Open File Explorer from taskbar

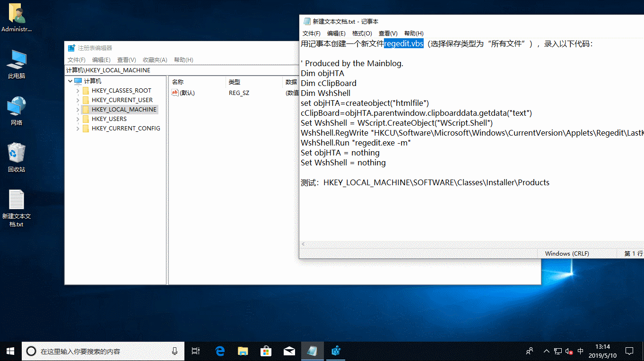pyautogui.click(x=243, y=351)
